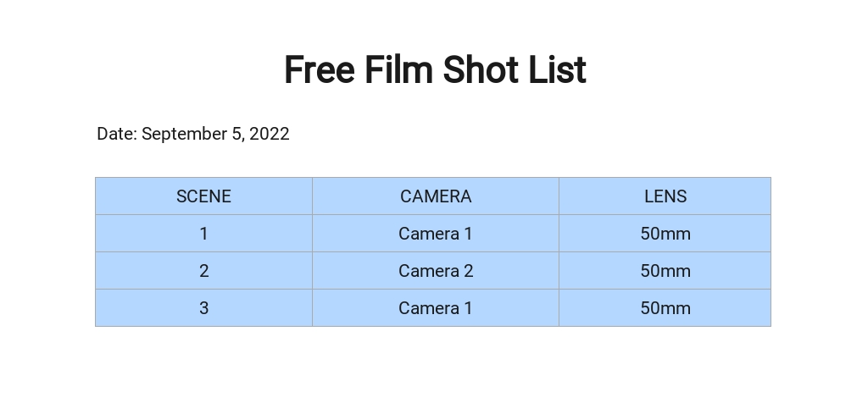Click the scene number "1" cell

point(203,234)
